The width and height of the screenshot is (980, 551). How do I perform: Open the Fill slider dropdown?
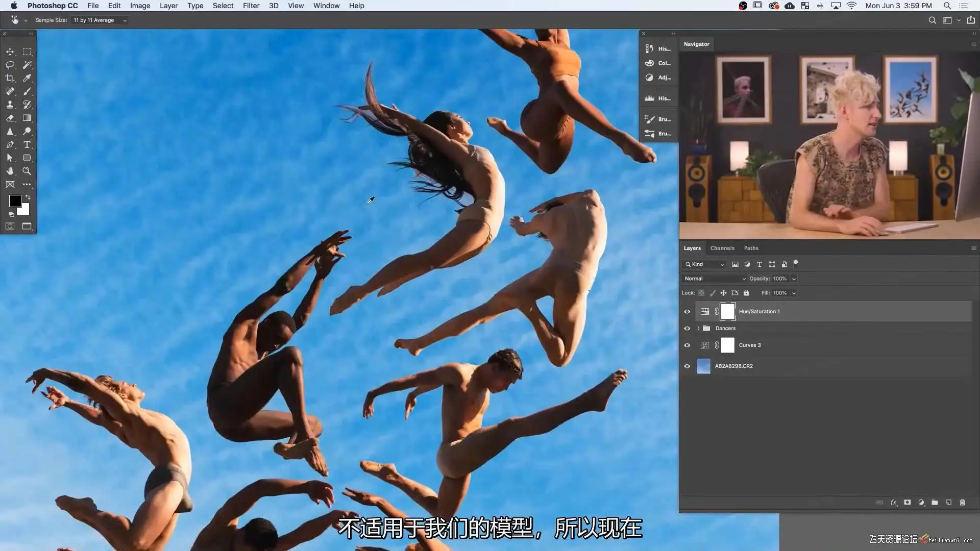tap(794, 293)
